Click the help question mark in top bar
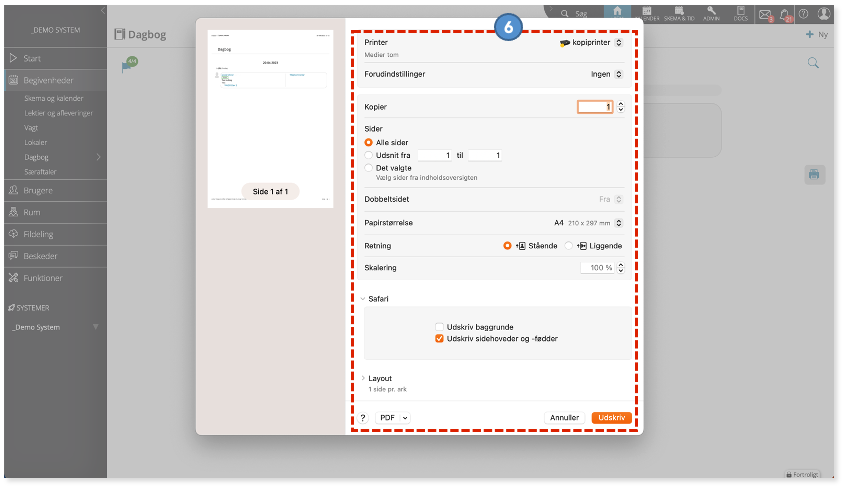846x495 pixels. (x=803, y=15)
